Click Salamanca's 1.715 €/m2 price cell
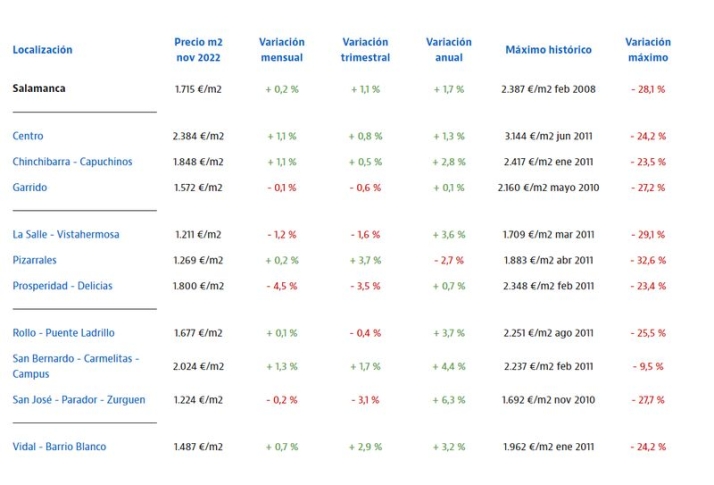Screen dimensions: 714x485 click(x=197, y=90)
